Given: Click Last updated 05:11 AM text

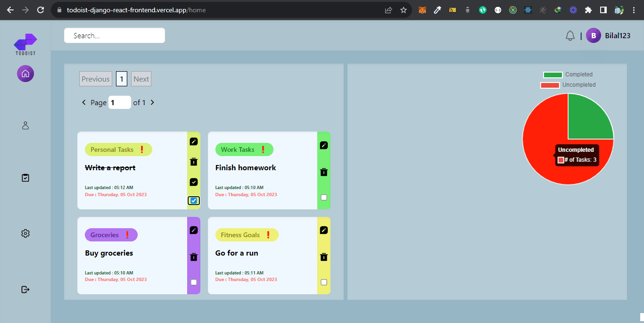Looking at the screenshot, I should [239, 273].
